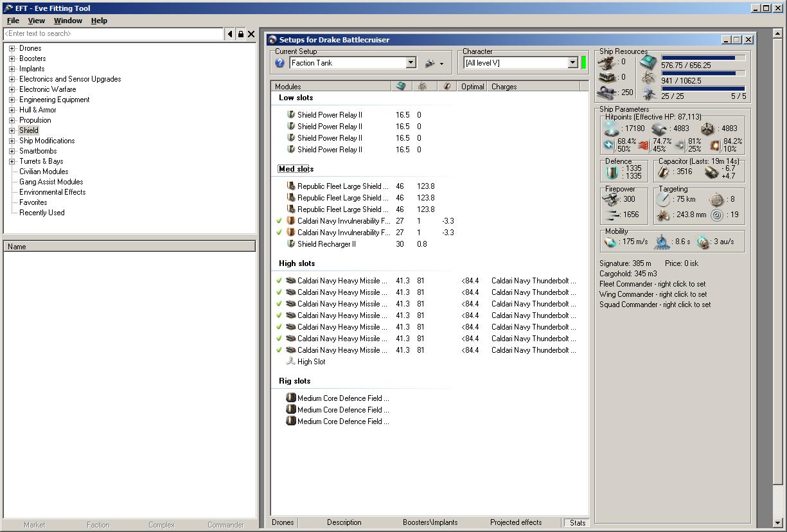The height and width of the screenshot is (532, 787).
Task: Click the armor hitpoints icon in Hitpoints
Action: click(659, 129)
